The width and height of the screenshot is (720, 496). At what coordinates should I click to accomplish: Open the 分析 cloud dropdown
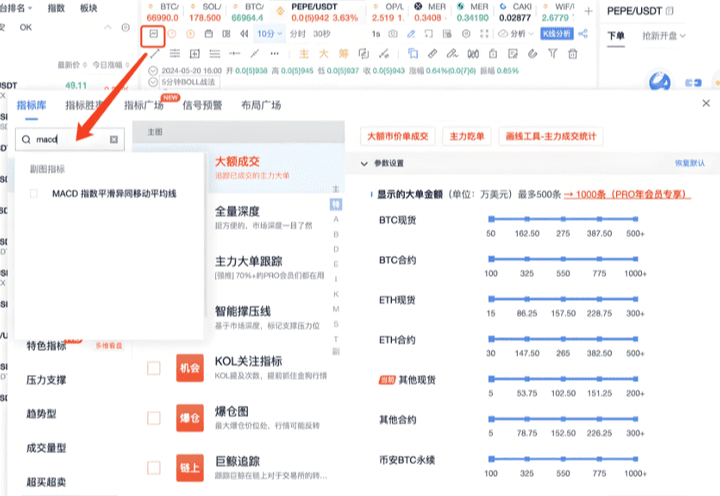(515, 34)
